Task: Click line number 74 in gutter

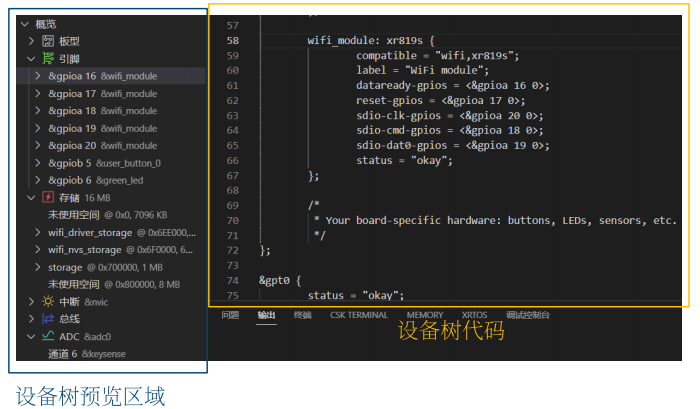Action: [x=233, y=280]
